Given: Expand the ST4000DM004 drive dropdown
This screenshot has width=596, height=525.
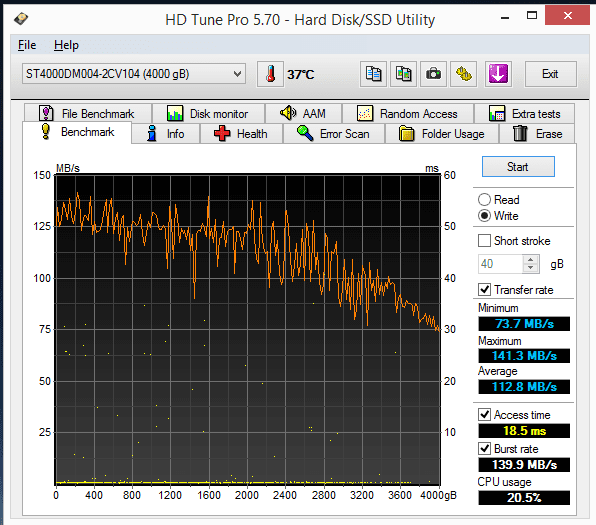Looking at the screenshot, I should click(134, 74).
